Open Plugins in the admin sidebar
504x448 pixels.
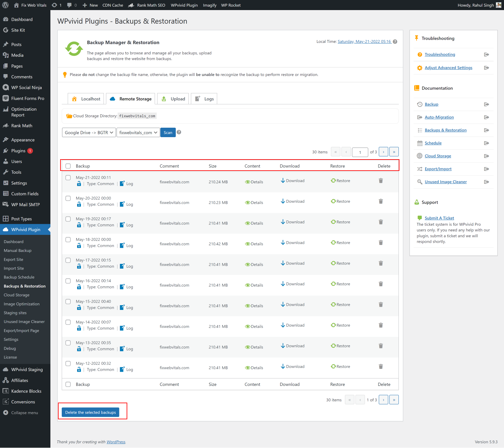pos(18,151)
